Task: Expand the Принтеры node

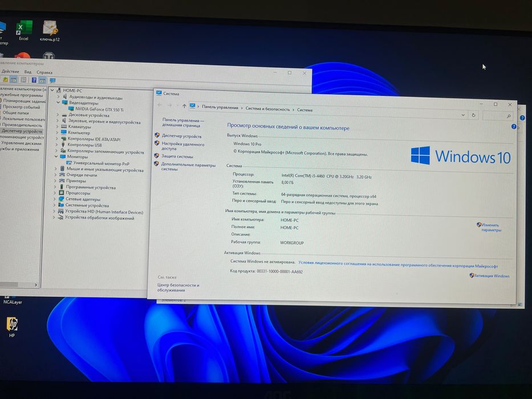Action: (x=55, y=181)
